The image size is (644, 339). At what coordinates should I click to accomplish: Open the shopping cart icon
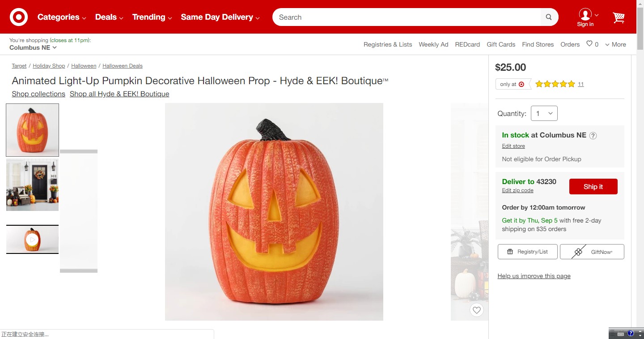click(x=619, y=17)
